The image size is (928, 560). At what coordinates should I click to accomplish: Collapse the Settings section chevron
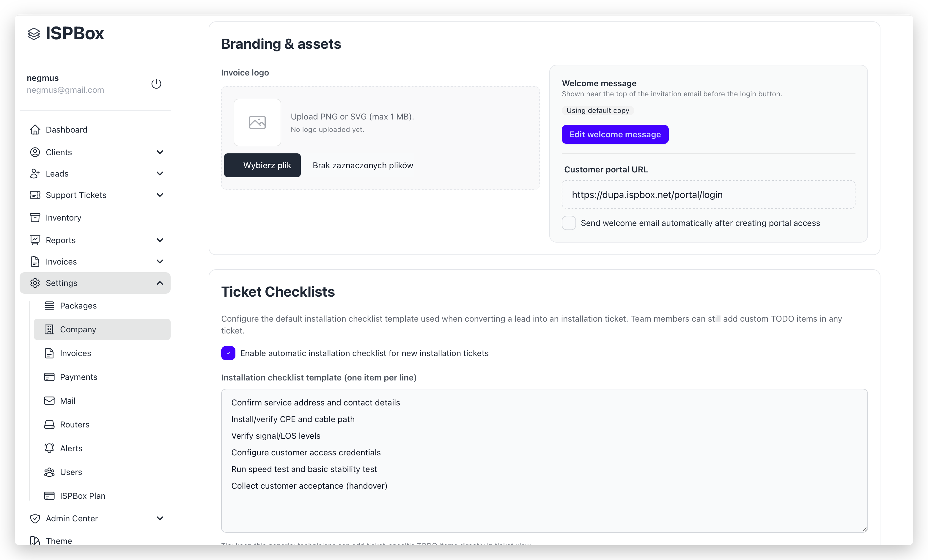coord(160,283)
